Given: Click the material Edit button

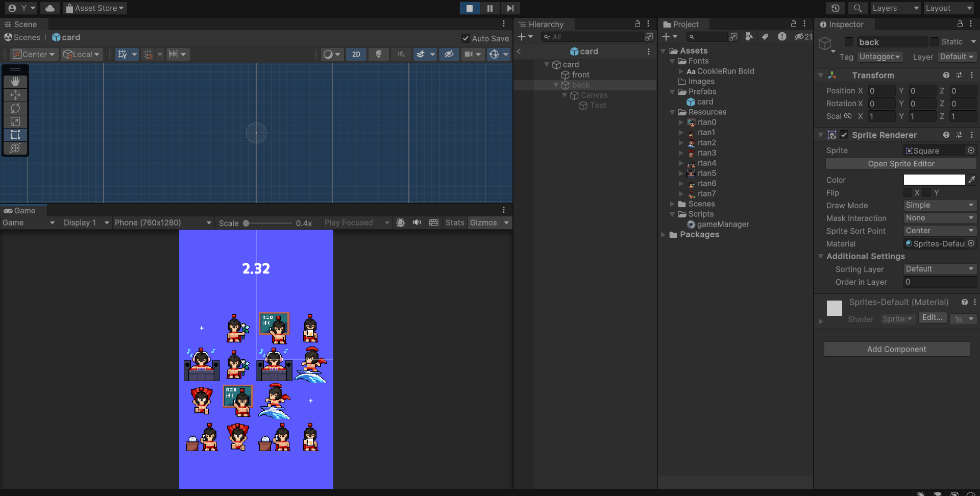Looking at the screenshot, I should (x=933, y=318).
